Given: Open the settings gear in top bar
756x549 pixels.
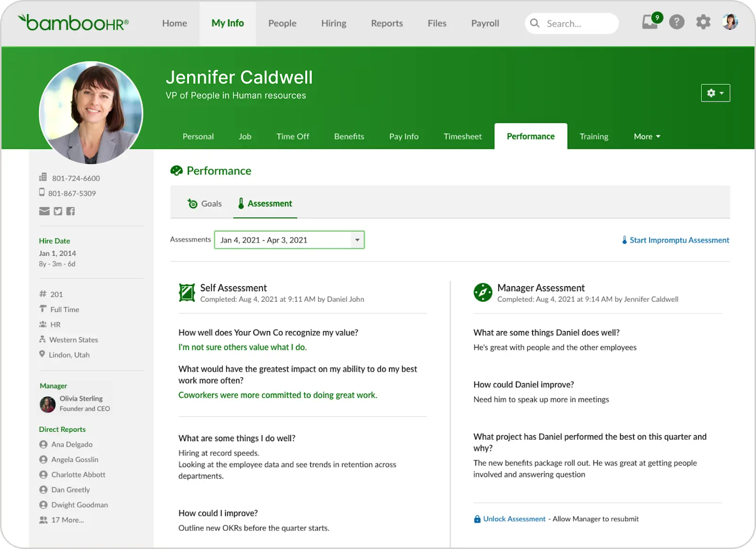Looking at the screenshot, I should [x=703, y=22].
